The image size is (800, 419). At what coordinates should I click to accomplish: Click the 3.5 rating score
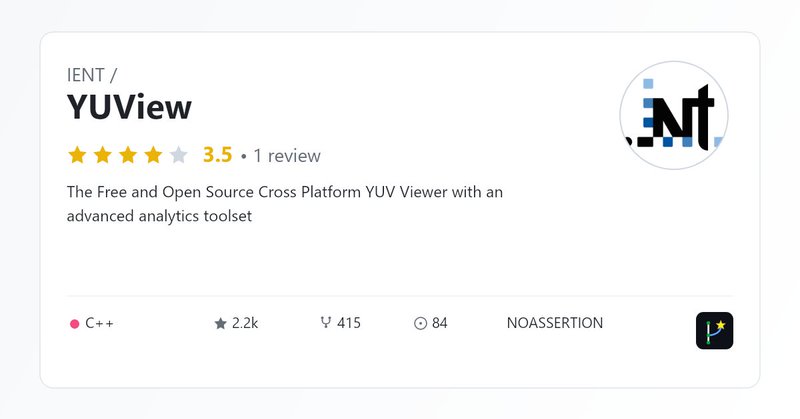click(x=217, y=155)
